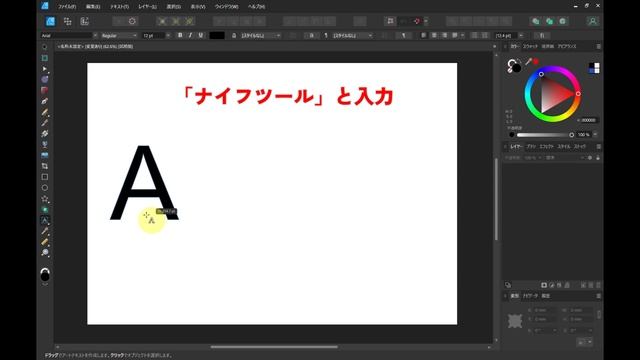Click the Intersect boolean operation icon
Screen dimensions: 640x360
click(563, 21)
